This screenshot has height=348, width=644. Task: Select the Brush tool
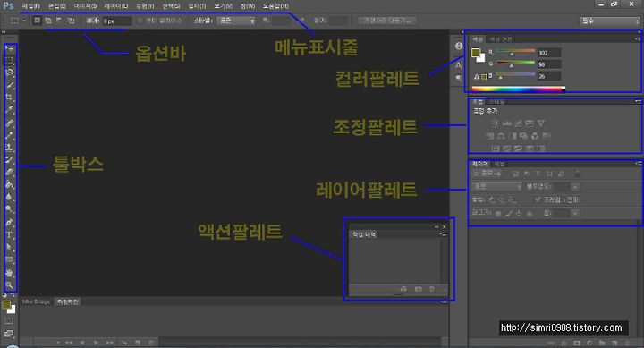point(10,135)
